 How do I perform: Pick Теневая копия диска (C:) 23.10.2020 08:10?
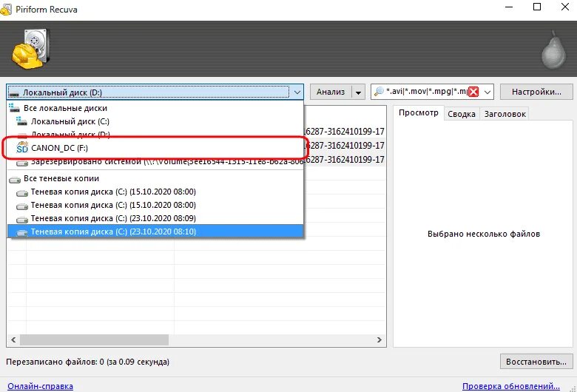pos(155,232)
